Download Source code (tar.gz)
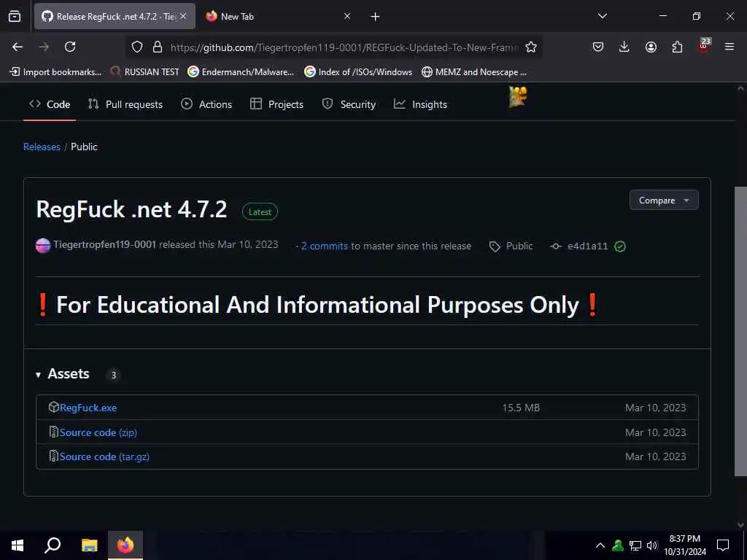This screenshot has width=747, height=560. pos(104,456)
